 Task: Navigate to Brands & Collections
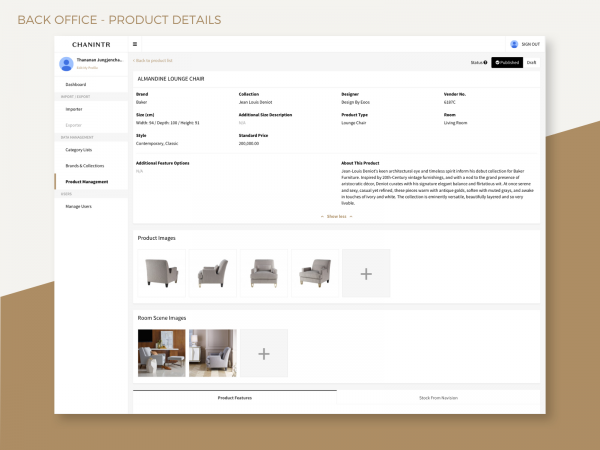pos(85,165)
